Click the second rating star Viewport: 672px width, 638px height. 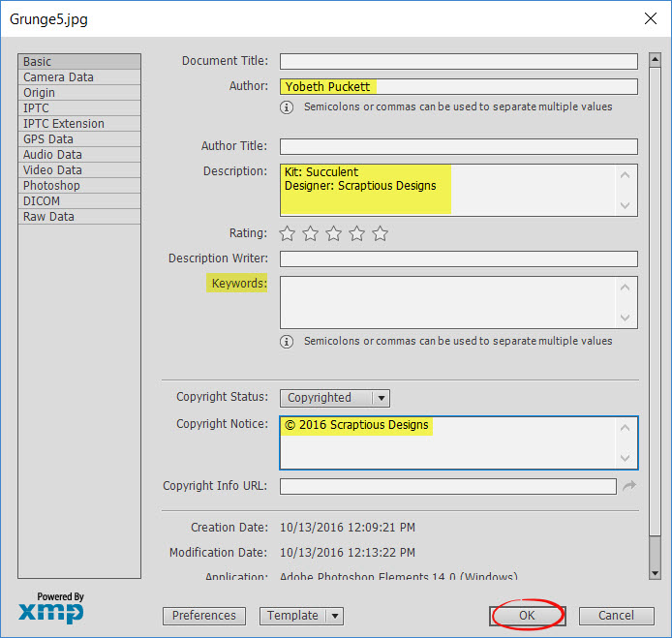coord(311,233)
